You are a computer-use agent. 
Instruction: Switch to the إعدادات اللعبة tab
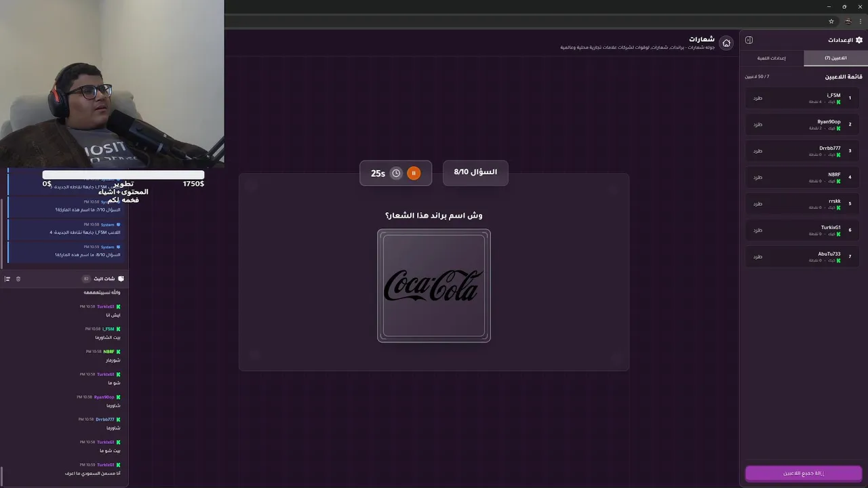[772, 58]
